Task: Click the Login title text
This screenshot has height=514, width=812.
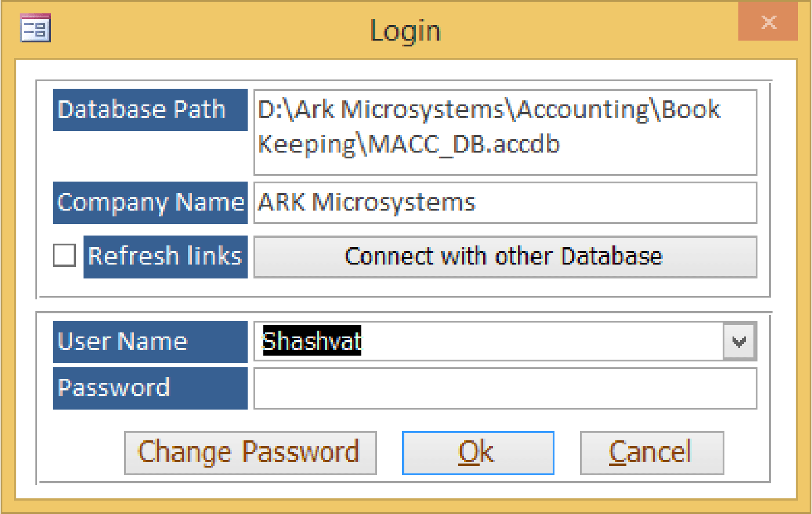Action: tap(405, 31)
